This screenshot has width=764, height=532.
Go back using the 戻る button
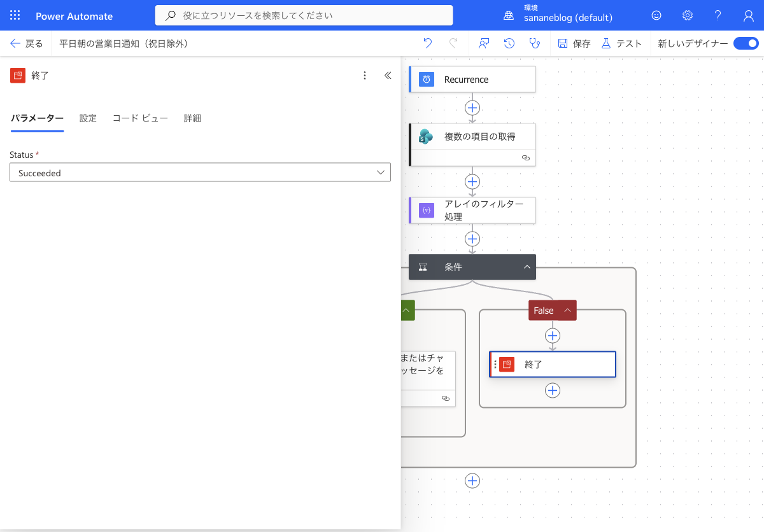27,43
